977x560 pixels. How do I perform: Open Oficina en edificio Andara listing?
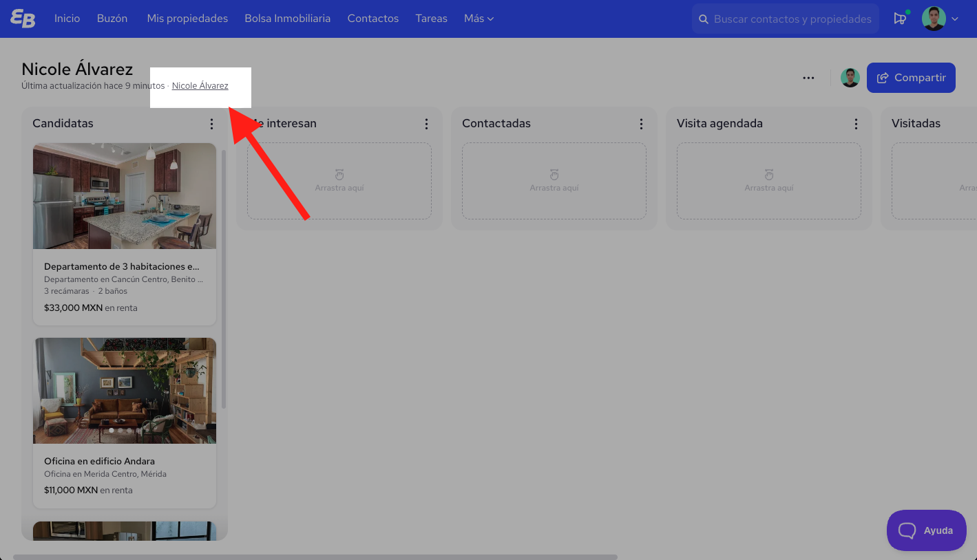point(99,461)
